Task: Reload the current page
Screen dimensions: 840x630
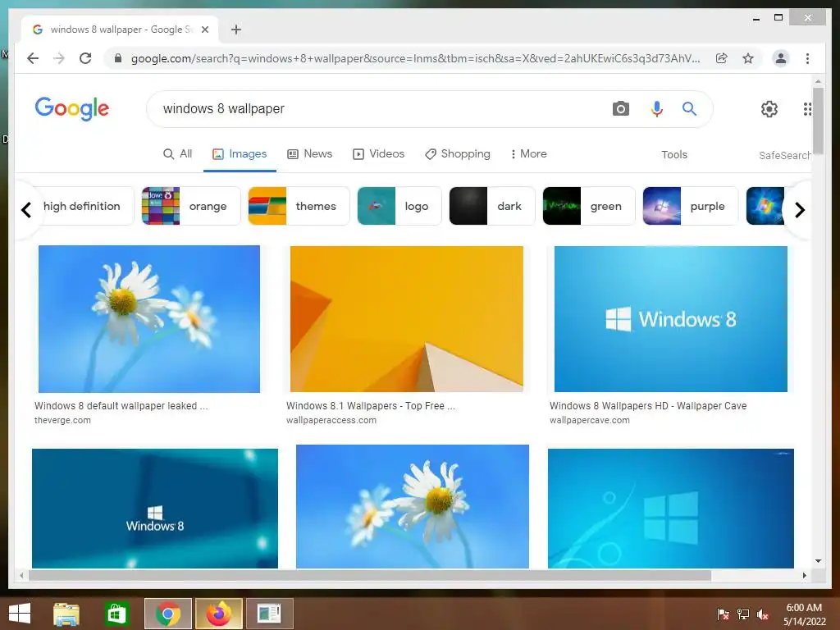Action: 85,58
